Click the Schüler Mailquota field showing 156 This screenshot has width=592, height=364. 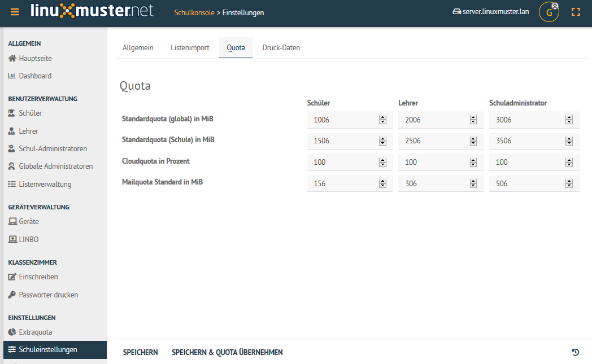pyautogui.click(x=350, y=183)
